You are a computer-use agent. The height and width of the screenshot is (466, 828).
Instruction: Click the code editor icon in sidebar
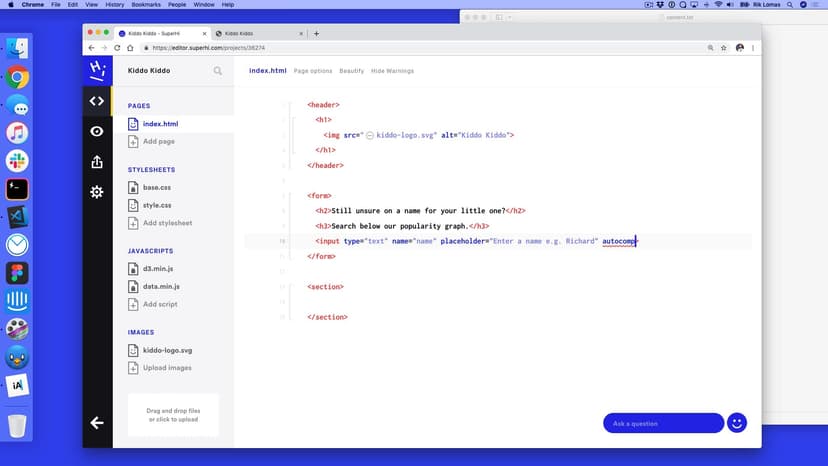[x=97, y=101]
